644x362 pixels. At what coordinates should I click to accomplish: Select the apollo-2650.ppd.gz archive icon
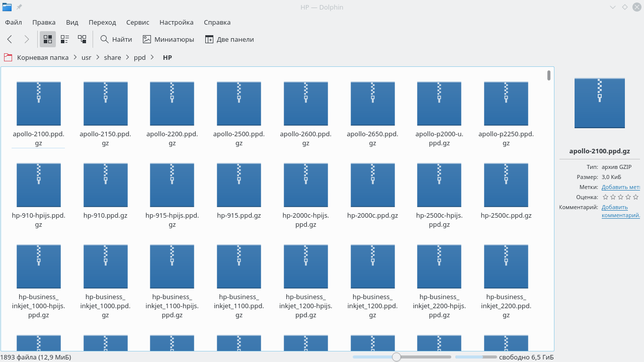tap(373, 103)
